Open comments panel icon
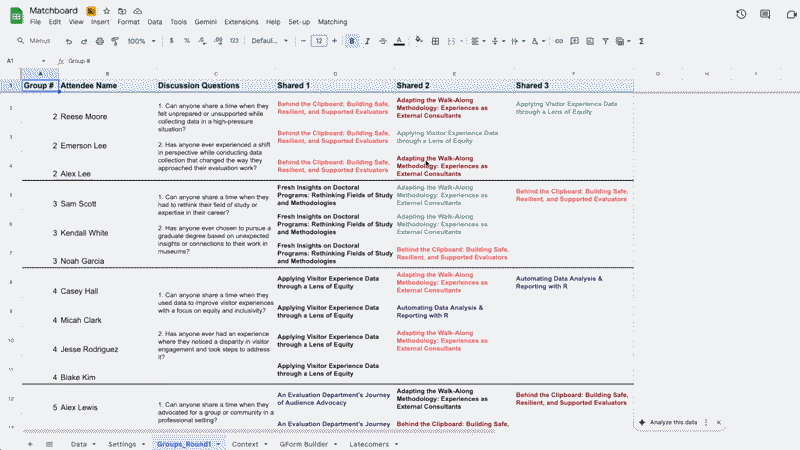800x450 pixels. pos(765,14)
